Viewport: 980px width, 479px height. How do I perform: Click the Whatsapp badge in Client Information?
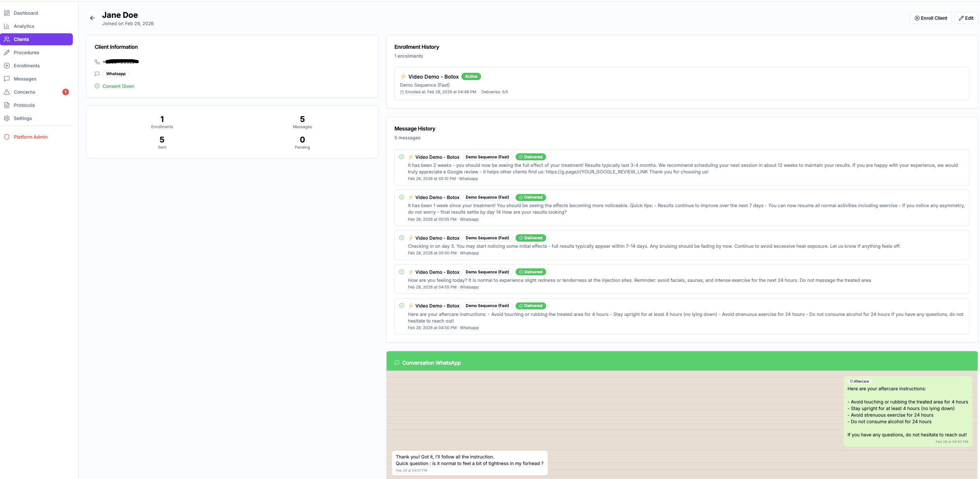click(x=115, y=74)
